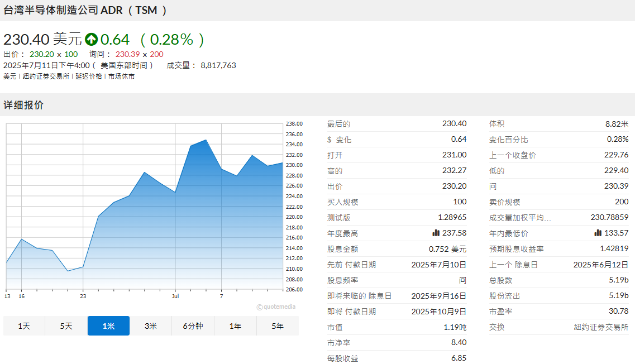Click the 股份流出 label
The image size is (635, 364).
pyautogui.click(x=505, y=296)
